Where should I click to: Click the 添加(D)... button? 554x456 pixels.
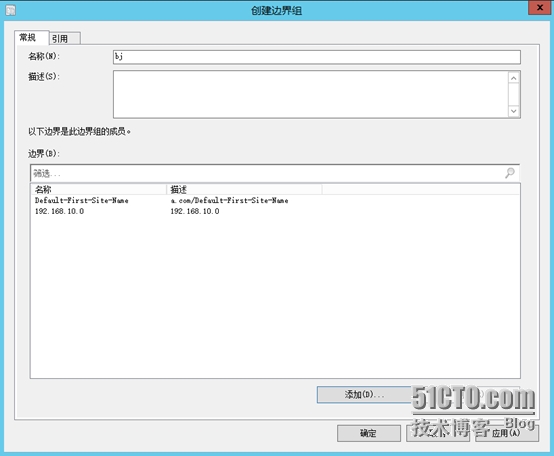(x=364, y=395)
